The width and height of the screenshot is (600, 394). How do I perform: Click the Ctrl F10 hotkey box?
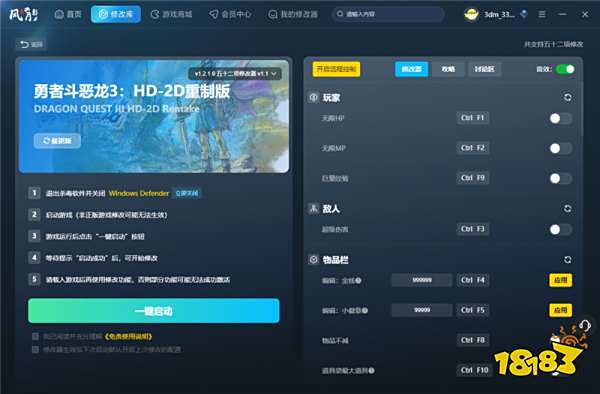point(474,370)
